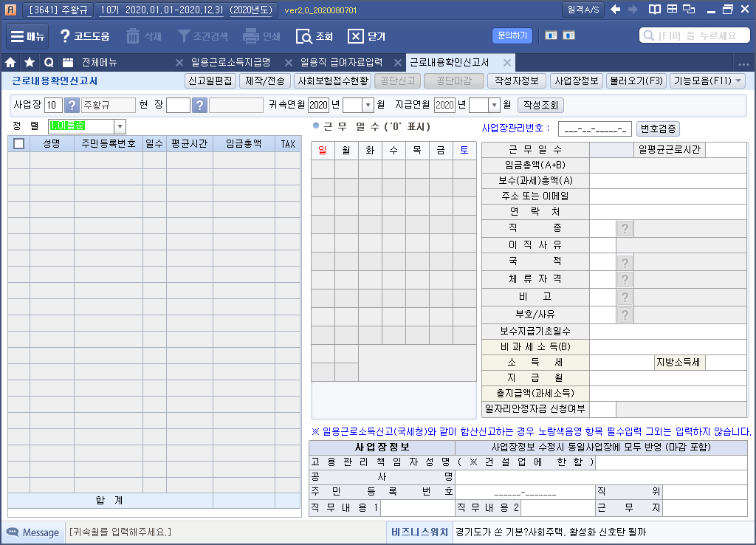Open 조건검색 filter search
This screenshot has height=545, width=756.
[x=202, y=36]
